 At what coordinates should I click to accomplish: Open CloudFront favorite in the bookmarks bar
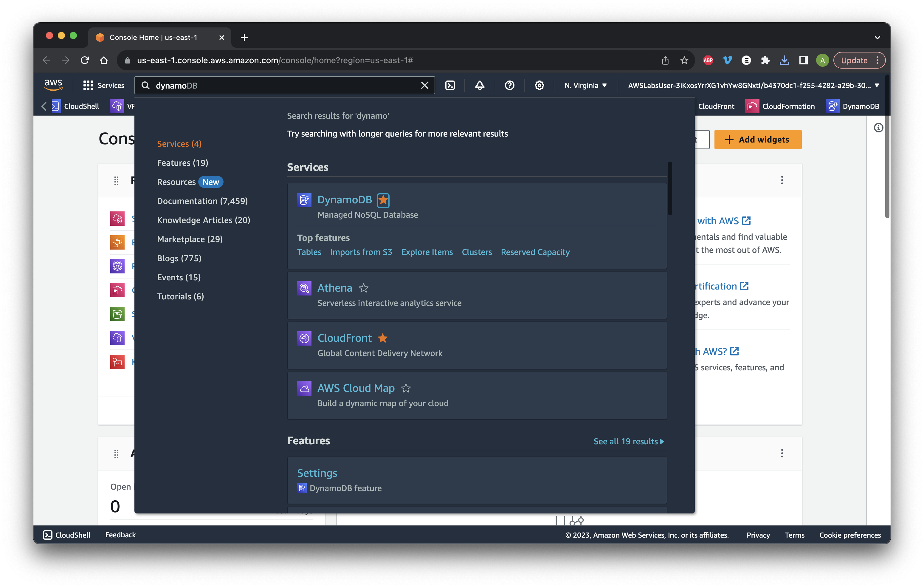(x=715, y=106)
